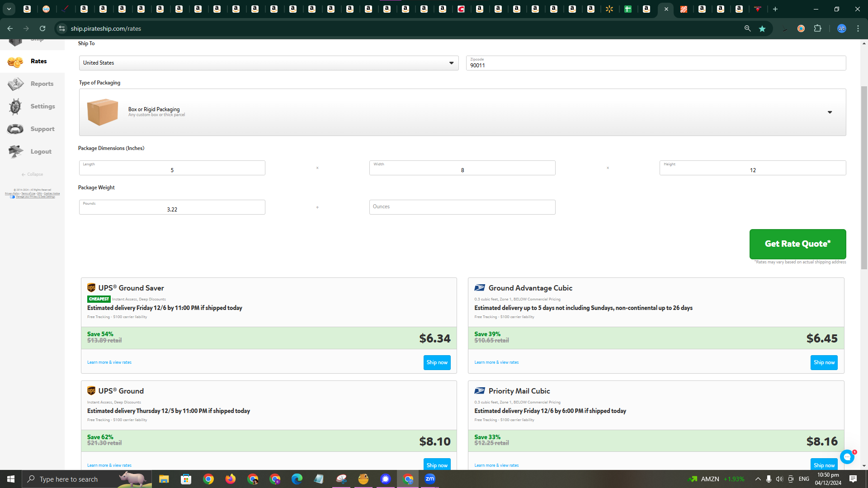Click the UPS logo beside Ground Saver

coord(91,288)
